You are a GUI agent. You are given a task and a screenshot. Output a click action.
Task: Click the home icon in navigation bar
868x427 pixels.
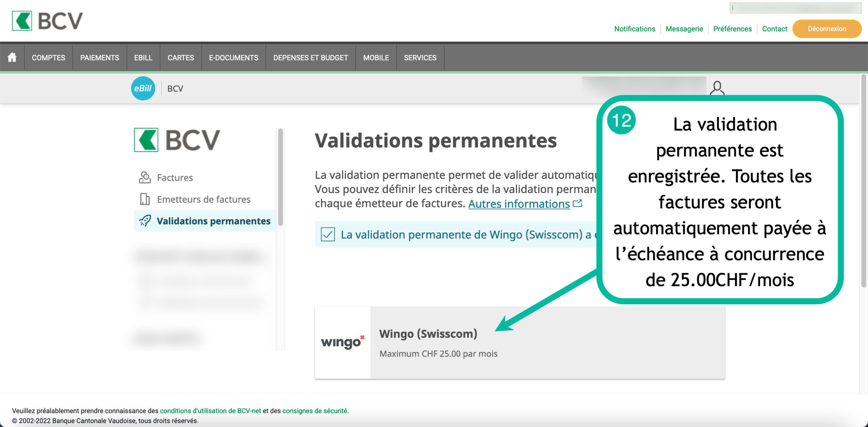point(12,57)
